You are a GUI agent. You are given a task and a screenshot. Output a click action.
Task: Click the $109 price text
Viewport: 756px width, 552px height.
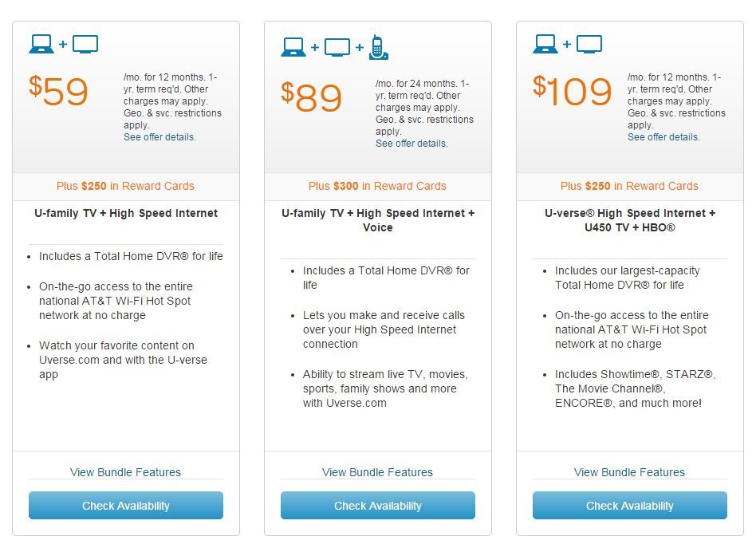573,91
